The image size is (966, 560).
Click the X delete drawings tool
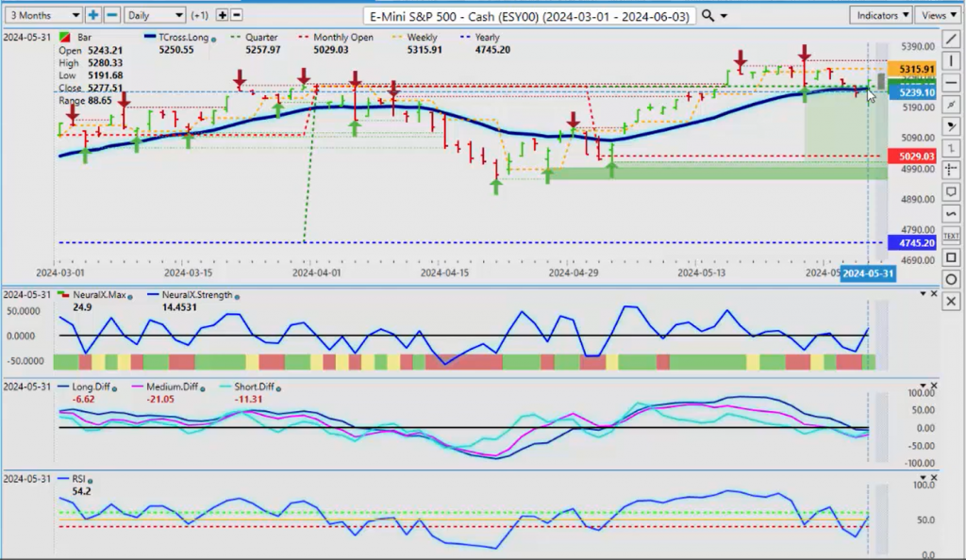coord(951,302)
